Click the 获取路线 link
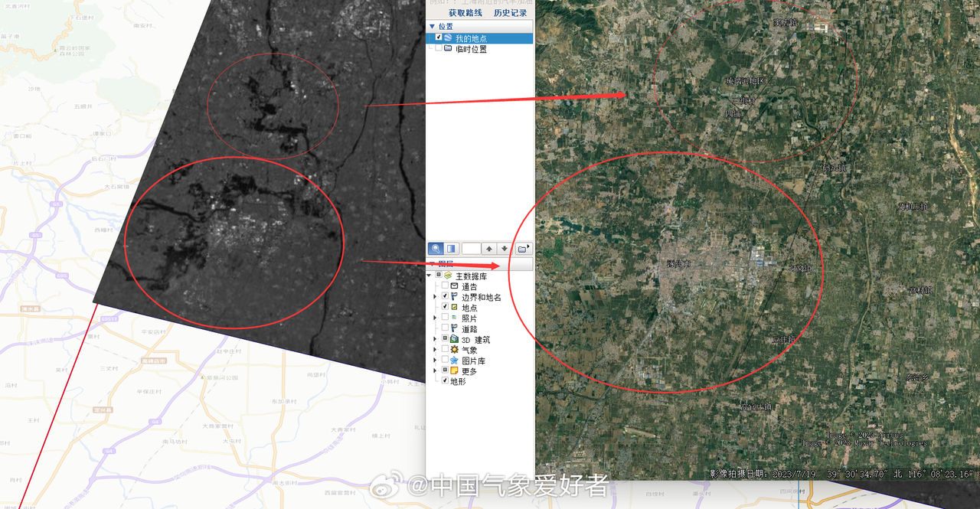 465,13
